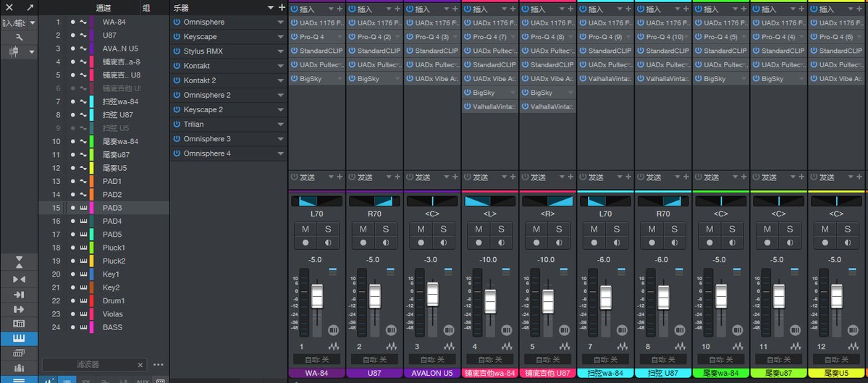Viewport: 868px width, 383px height.
Task: Add a new instrument with the plus icon
Action: pyautogui.click(x=282, y=8)
